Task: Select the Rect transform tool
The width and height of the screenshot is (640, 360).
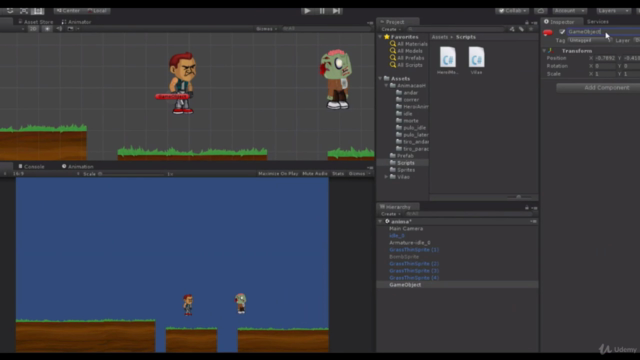Action: pyautogui.click(x=38, y=11)
